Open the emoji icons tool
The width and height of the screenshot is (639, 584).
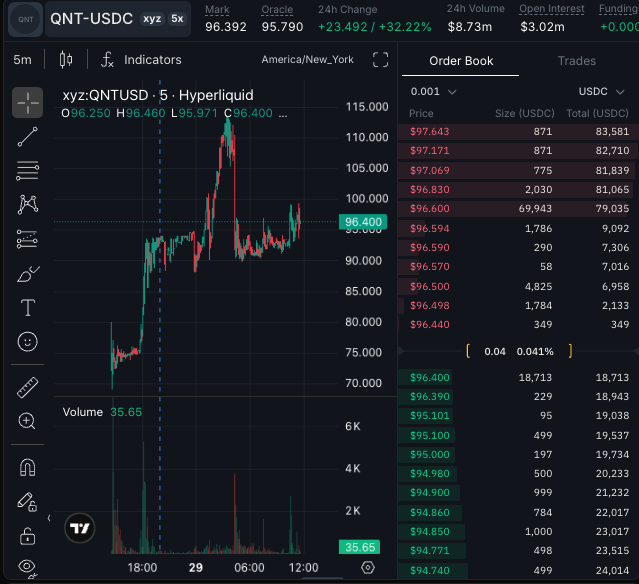(x=27, y=342)
